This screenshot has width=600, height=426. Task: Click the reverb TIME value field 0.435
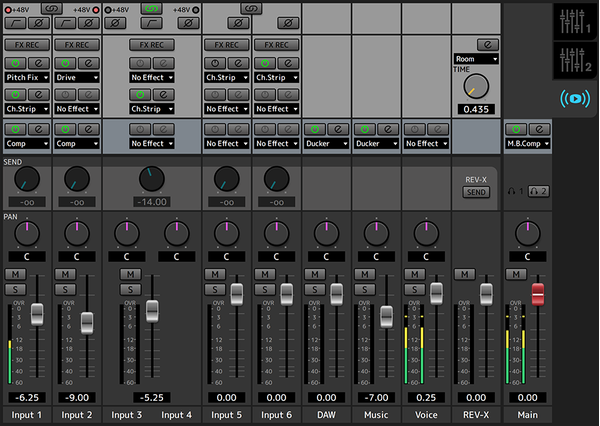pos(476,108)
